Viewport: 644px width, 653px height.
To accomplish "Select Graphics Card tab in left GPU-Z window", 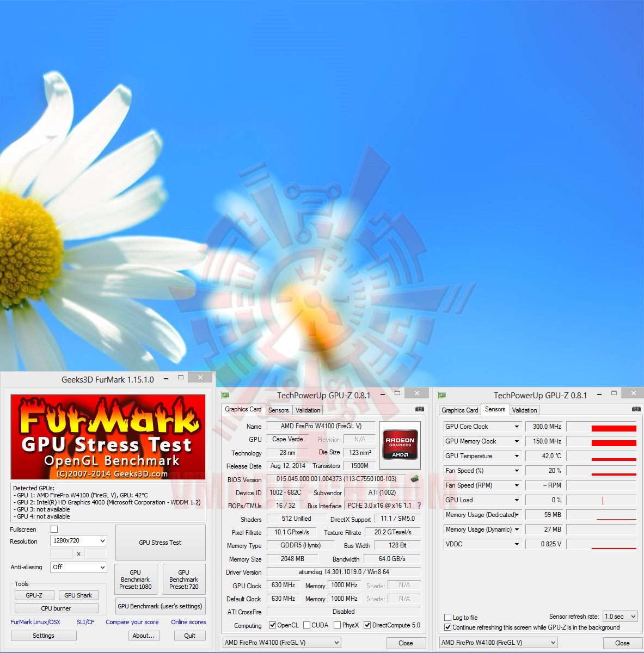I will pyautogui.click(x=243, y=409).
